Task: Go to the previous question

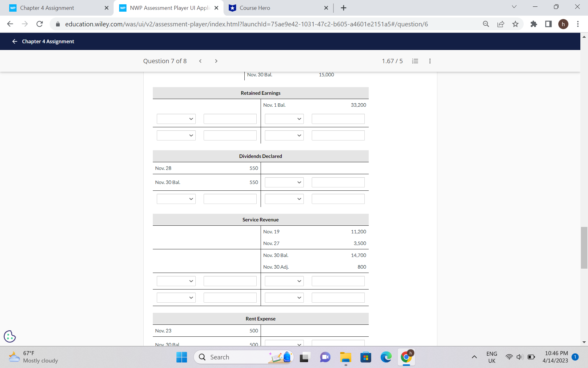Action: (200, 61)
